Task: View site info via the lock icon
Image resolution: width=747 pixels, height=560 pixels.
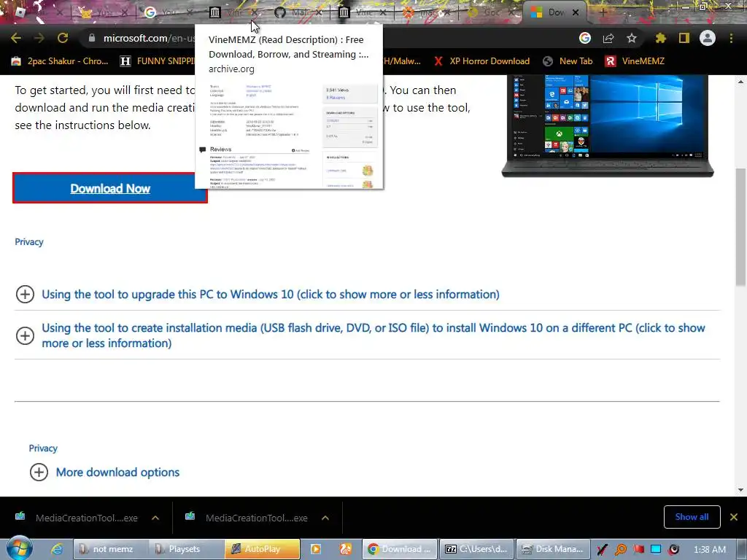Action: 92,38
